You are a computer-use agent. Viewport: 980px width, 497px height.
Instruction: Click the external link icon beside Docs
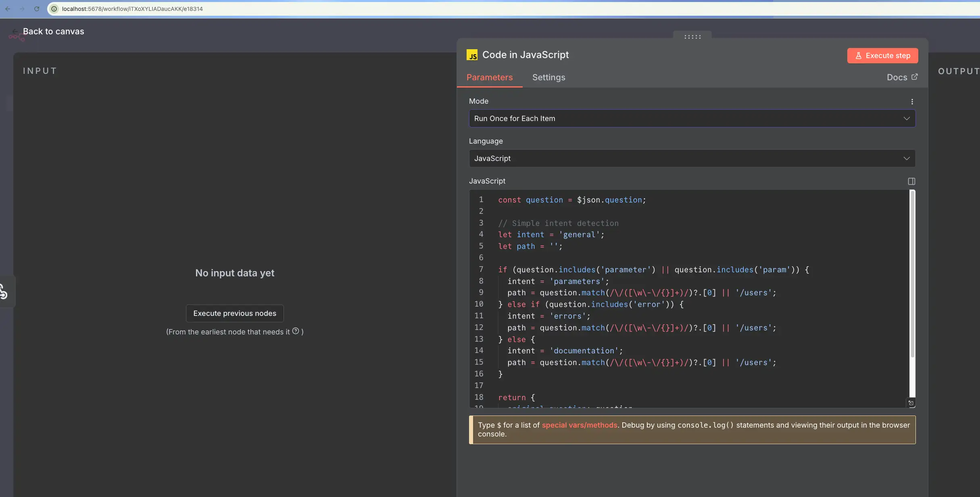pos(915,77)
